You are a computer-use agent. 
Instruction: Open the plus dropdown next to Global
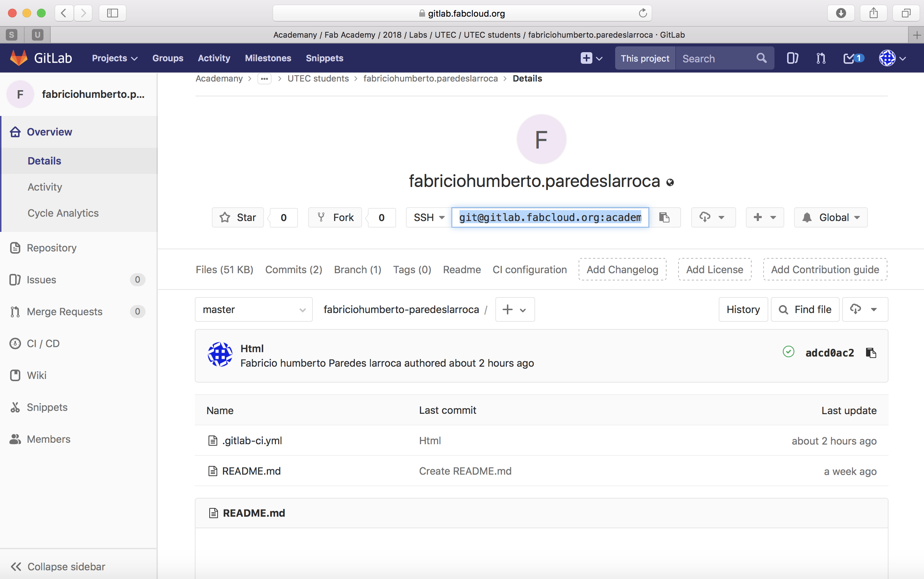765,217
